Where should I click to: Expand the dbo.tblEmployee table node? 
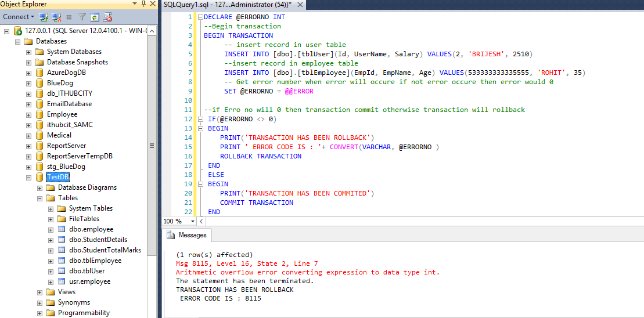[51, 261]
